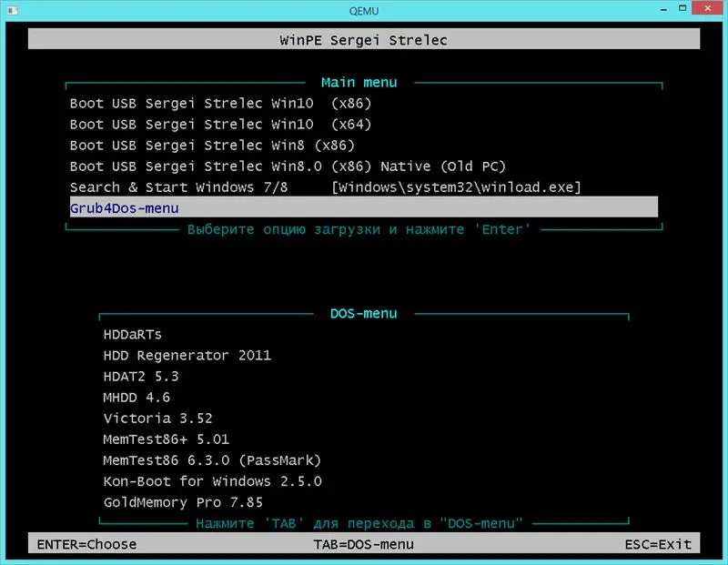This screenshot has height=565, width=728.
Task: Select MemTest86 6.3.0 (PassMark)
Action: (212, 460)
